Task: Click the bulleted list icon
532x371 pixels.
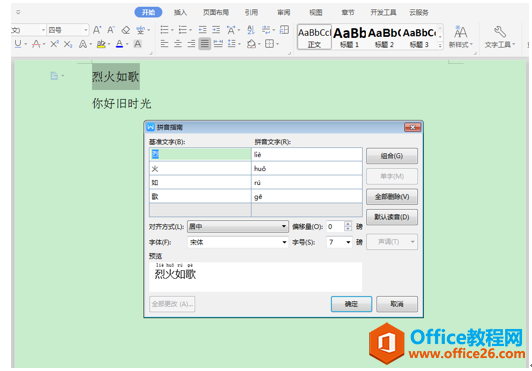Action: click(x=165, y=30)
